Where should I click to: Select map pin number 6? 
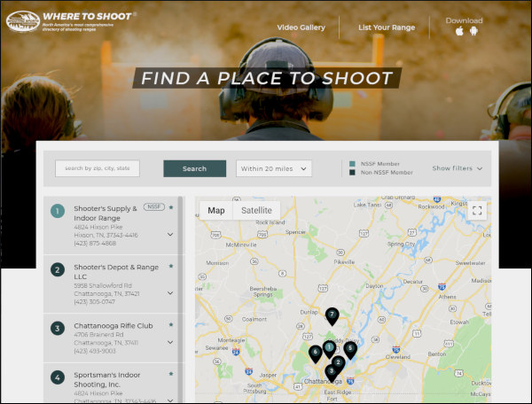click(x=316, y=353)
